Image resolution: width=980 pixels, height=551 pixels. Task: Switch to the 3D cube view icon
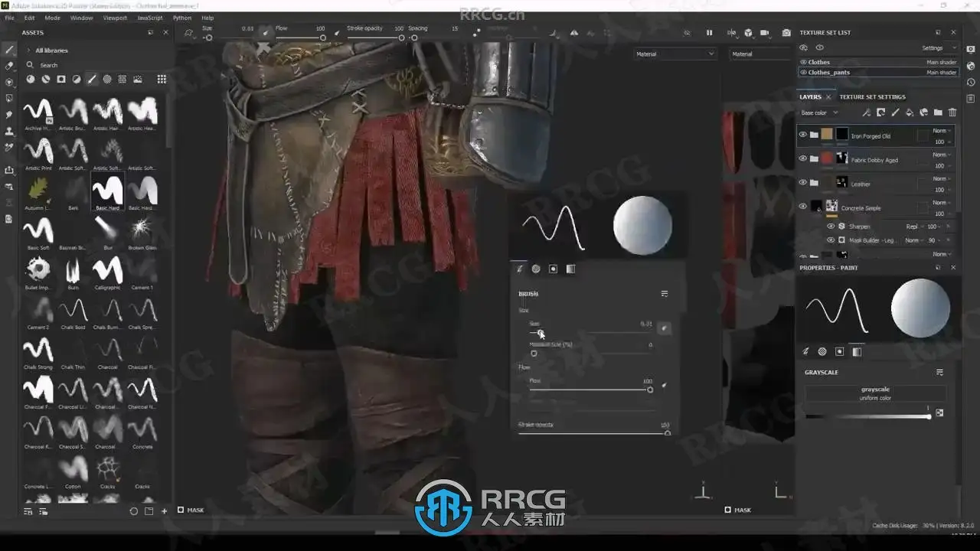[748, 33]
